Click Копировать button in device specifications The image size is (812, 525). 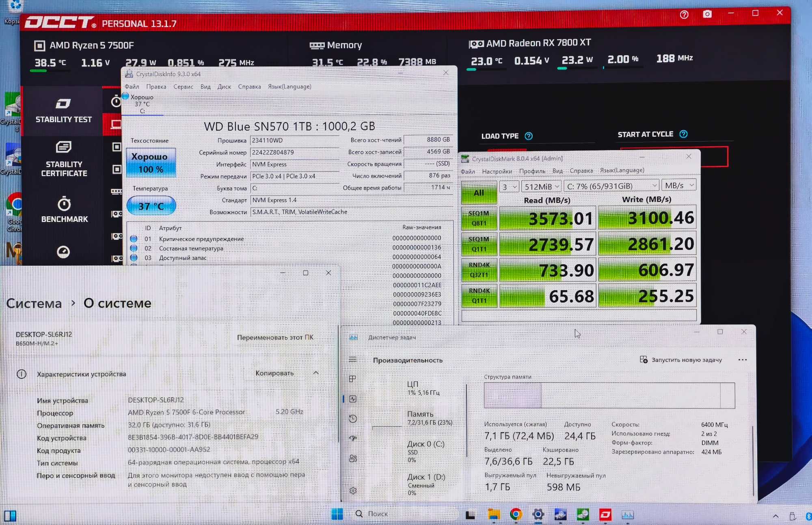[x=274, y=373]
